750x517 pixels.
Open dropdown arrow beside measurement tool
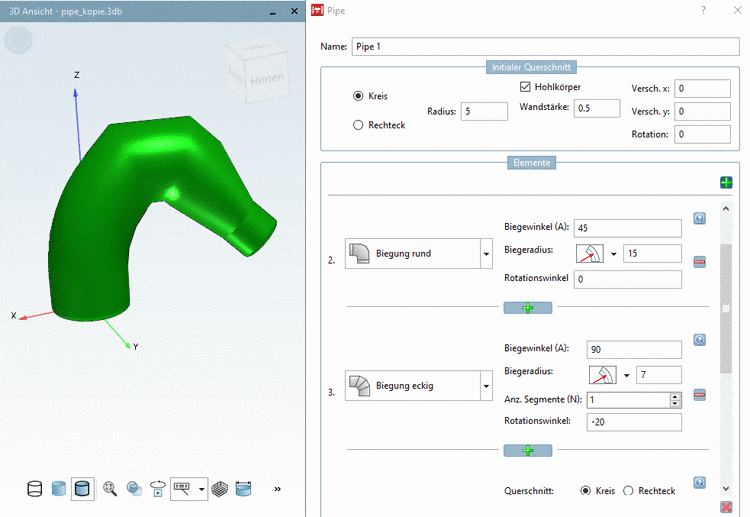point(201,489)
